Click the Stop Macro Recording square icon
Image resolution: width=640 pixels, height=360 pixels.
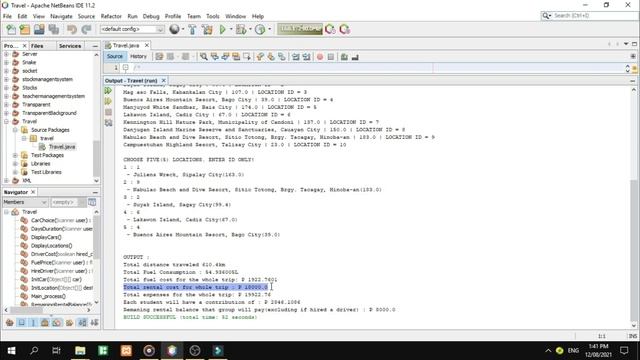click(x=331, y=57)
